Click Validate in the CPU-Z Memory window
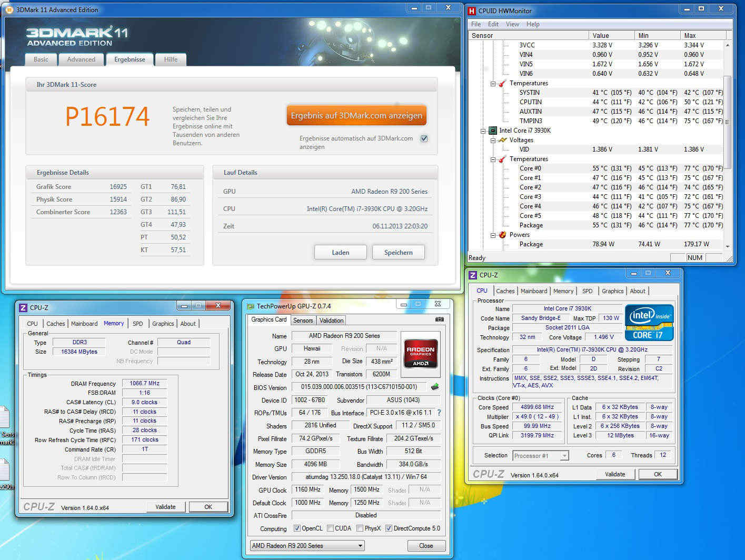745x560 pixels. 165,507
